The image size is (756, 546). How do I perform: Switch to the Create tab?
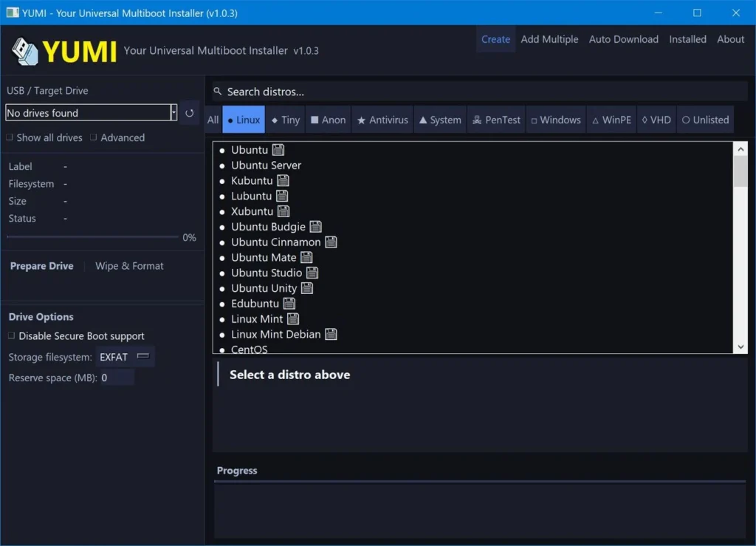point(495,39)
